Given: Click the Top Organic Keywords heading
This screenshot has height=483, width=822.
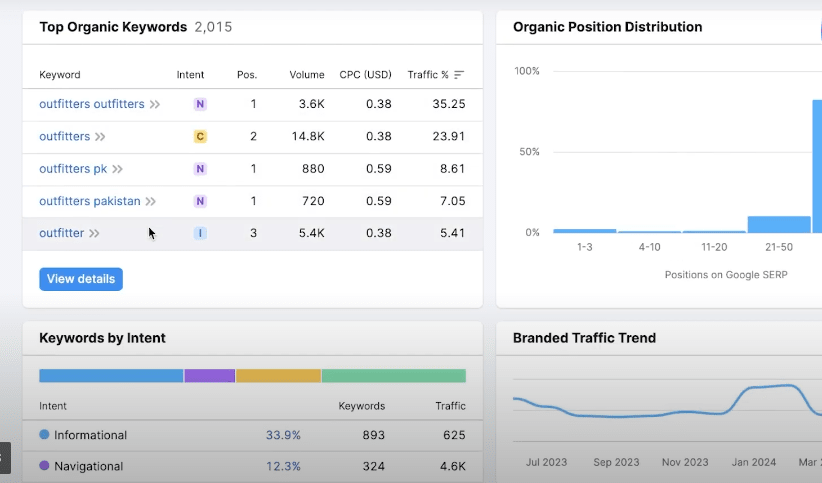Looking at the screenshot, I should pos(113,27).
